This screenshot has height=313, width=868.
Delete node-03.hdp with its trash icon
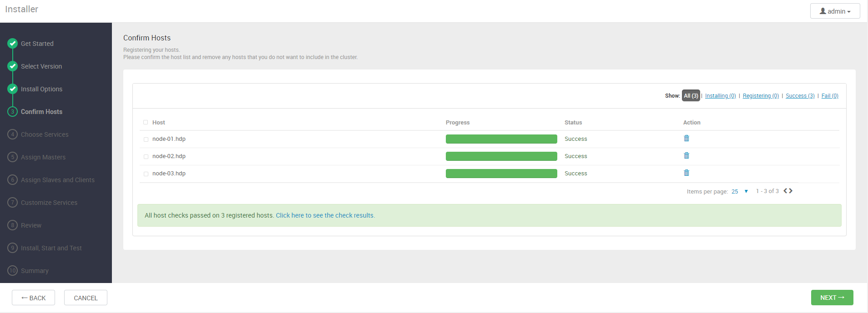(686, 173)
